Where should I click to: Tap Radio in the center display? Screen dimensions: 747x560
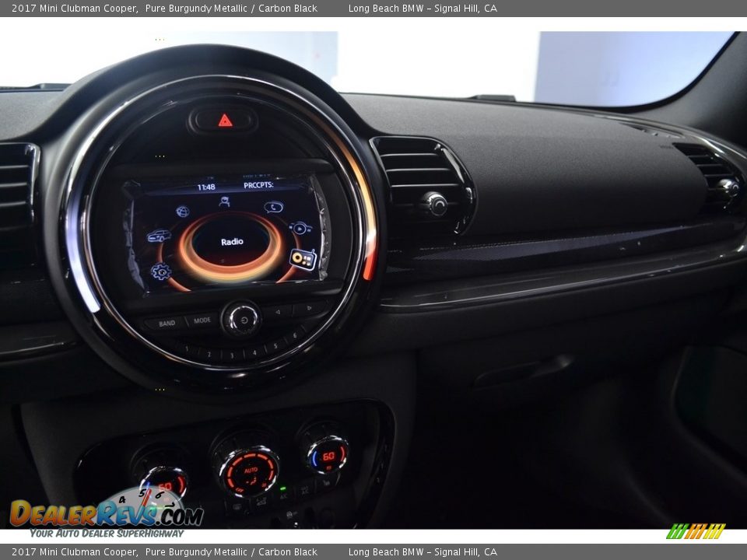(x=233, y=240)
